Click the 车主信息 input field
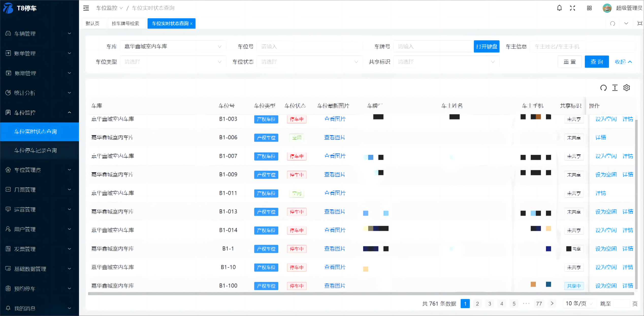Image resolution: width=644 pixels, height=316 pixels. pyautogui.click(x=583, y=46)
